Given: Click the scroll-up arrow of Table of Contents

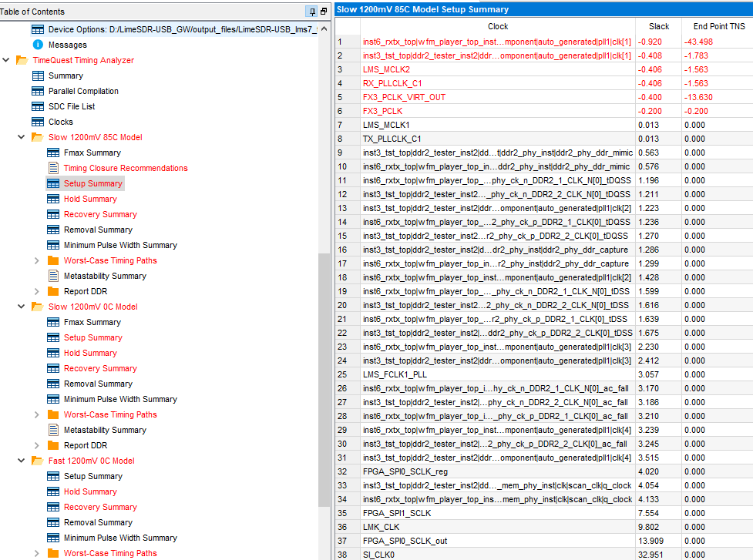Looking at the screenshot, I should [324, 29].
